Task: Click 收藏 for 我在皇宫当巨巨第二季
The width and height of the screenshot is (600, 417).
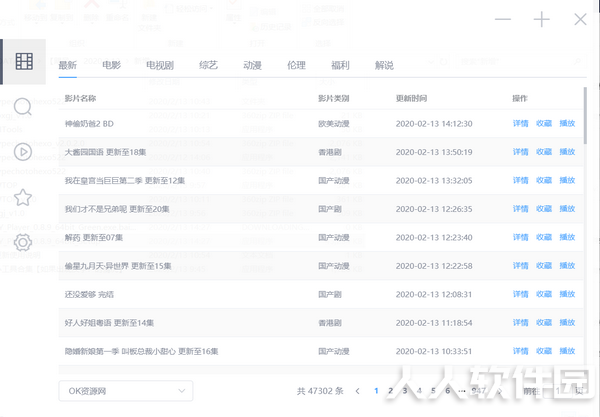Action: tap(544, 180)
